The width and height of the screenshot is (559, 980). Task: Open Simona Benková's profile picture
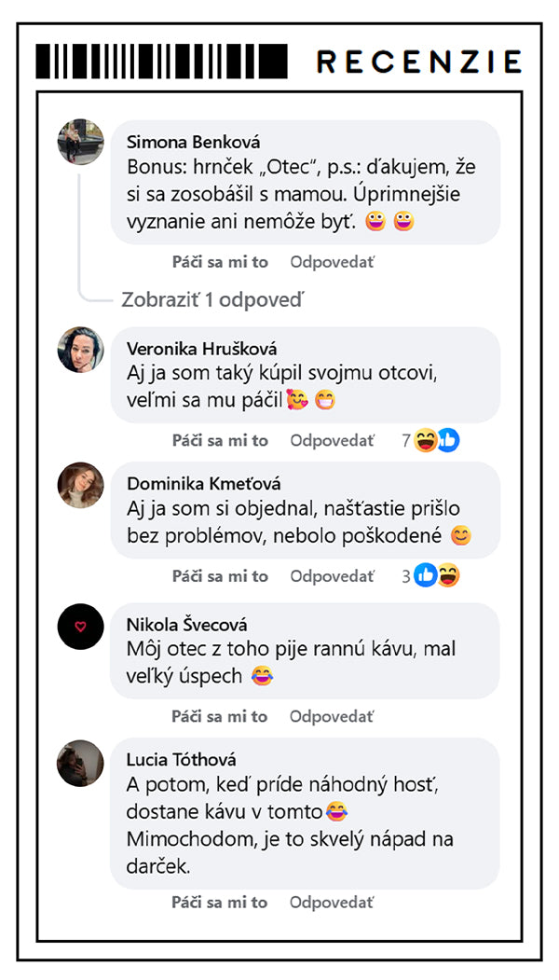pos(80,142)
